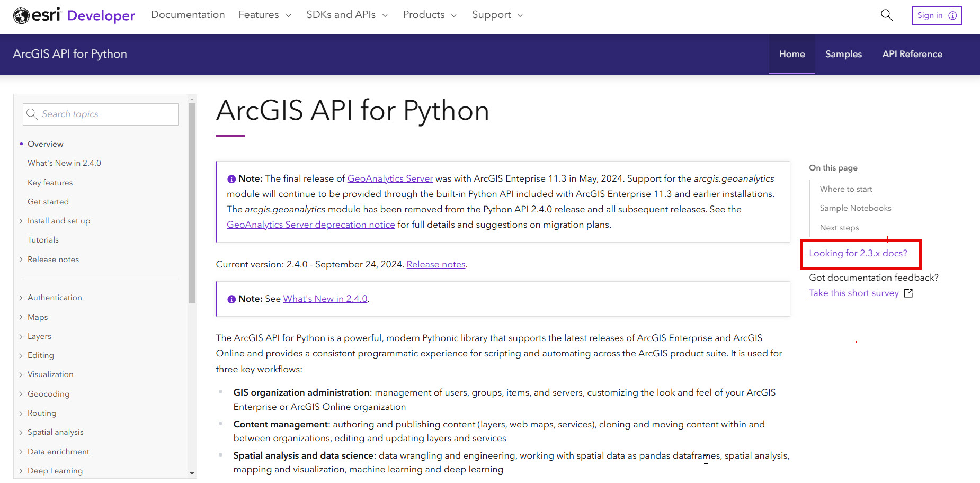Expand the Visualization topic
The height and width of the screenshot is (483, 980).
click(x=21, y=374)
